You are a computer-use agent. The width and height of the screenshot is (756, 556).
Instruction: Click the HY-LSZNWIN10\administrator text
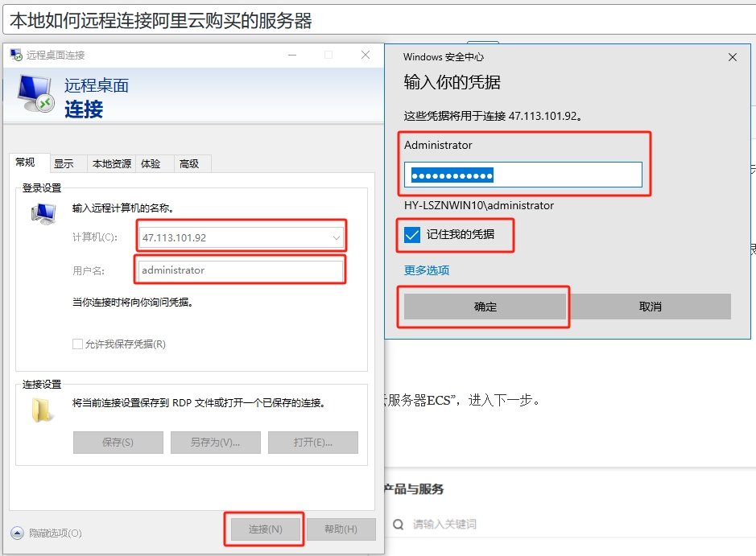(479, 206)
